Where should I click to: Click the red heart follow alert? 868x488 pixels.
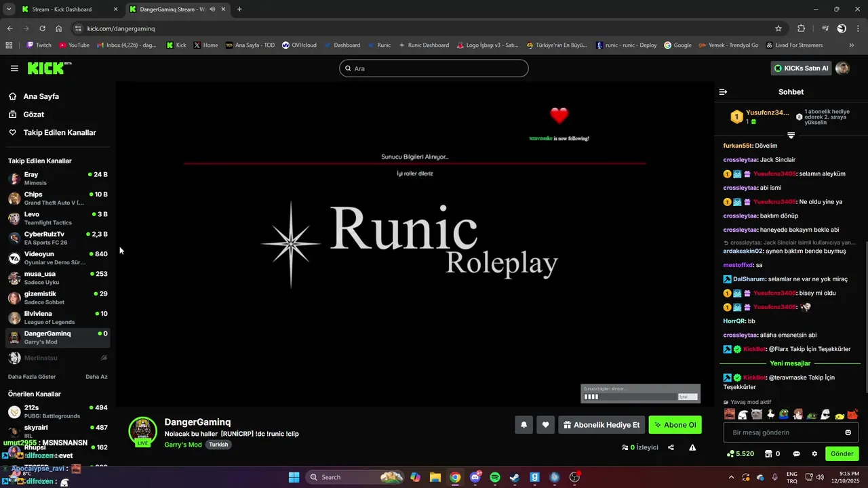coord(559,116)
